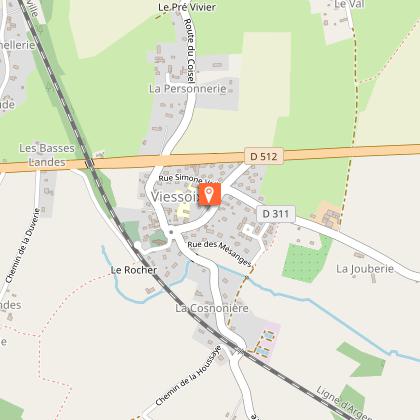This screenshot has height=420, width=420.
Task: Click the orange farmyard area near D 311
Action: [328, 216]
